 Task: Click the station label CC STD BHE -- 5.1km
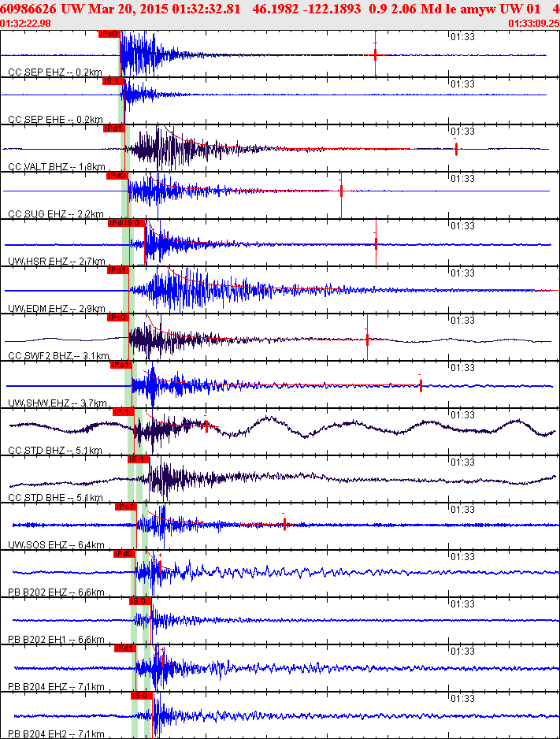click(x=56, y=497)
